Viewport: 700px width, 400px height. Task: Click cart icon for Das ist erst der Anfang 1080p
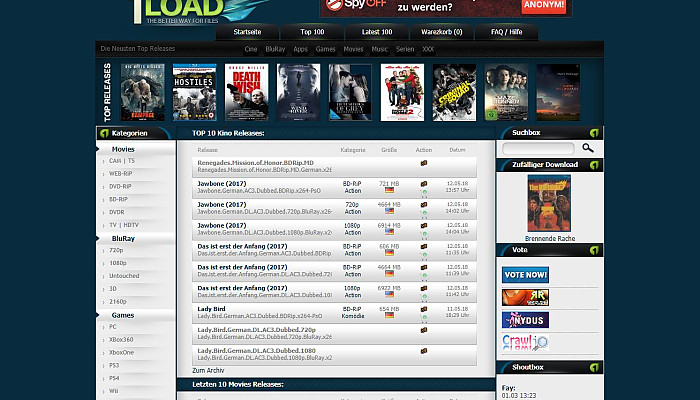click(424, 288)
